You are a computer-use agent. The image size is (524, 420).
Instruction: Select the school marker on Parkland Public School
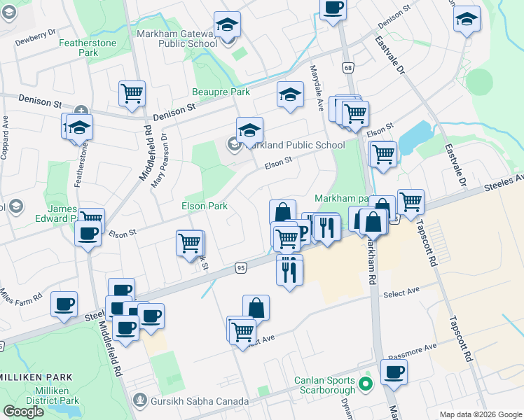(x=249, y=130)
